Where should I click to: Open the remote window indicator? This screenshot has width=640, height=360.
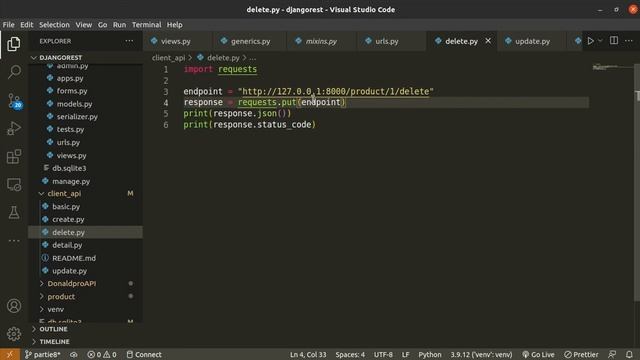pos(10,354)
